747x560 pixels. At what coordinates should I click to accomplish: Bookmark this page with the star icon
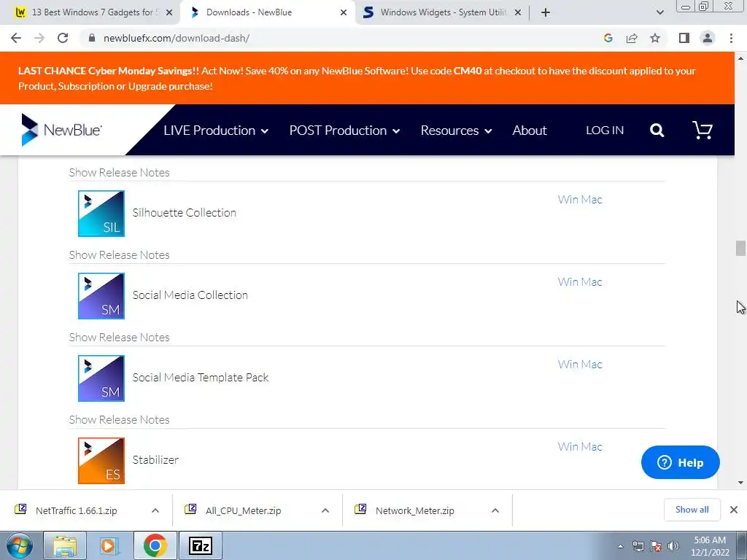coord(655,38)
